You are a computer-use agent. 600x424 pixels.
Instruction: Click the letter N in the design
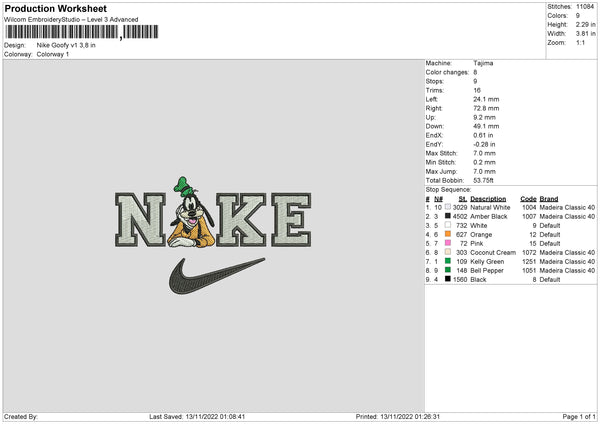click(x=140, y=220)
